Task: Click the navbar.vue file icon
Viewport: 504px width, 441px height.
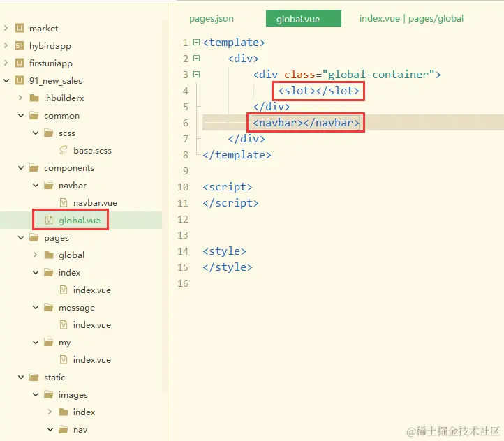Action: [64, 202]
